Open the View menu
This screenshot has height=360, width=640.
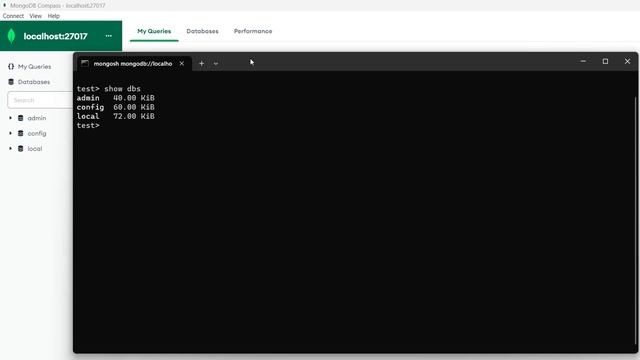36,16
